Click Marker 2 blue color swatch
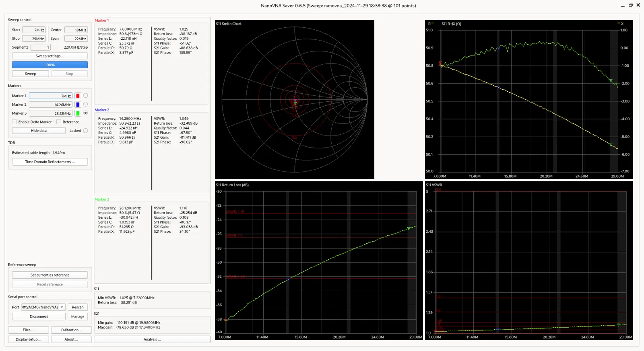 78,105
